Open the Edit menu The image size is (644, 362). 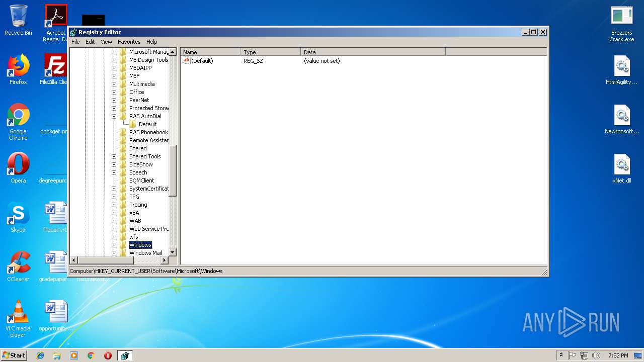coord(90,42)
